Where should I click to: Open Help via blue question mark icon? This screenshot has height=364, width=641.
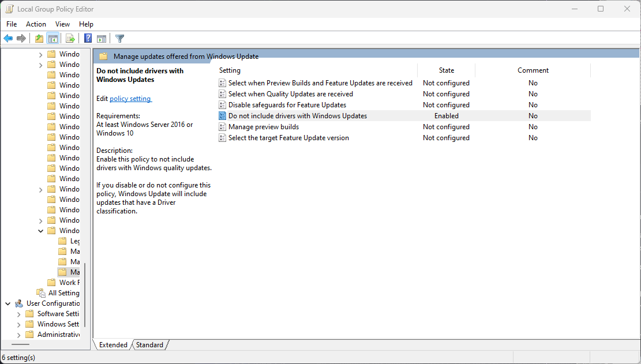88,39
